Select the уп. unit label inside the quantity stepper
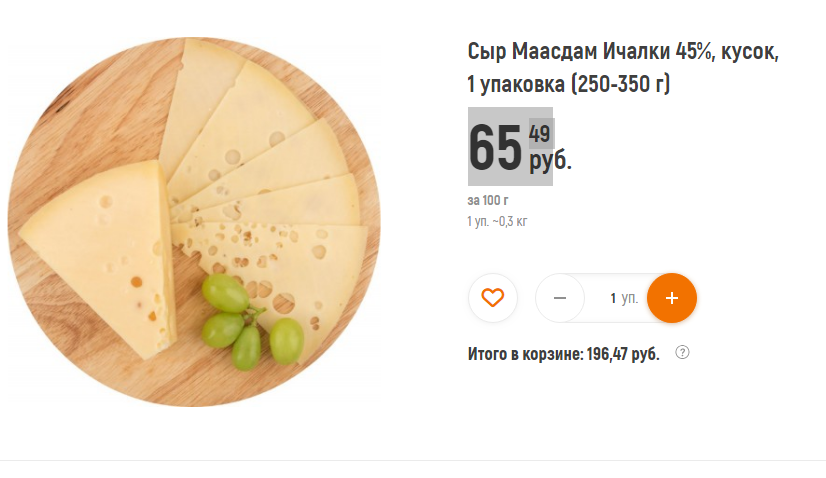Viewport: 826px width, 478px height. 630,298
